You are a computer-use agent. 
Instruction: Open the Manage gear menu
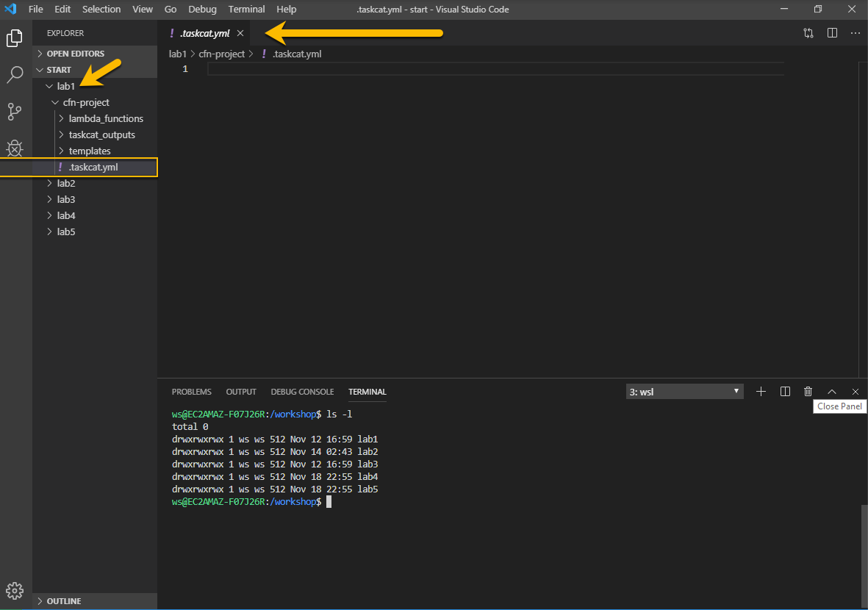15,591
